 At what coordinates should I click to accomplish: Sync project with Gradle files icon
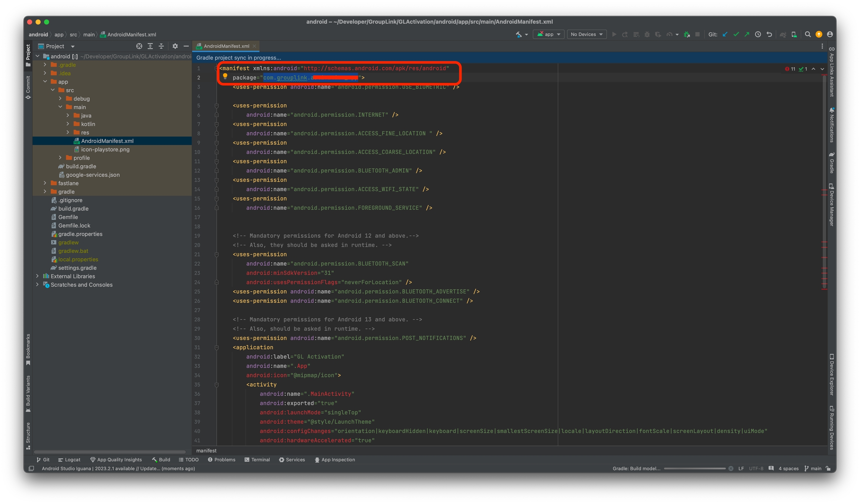coord(783,34)
